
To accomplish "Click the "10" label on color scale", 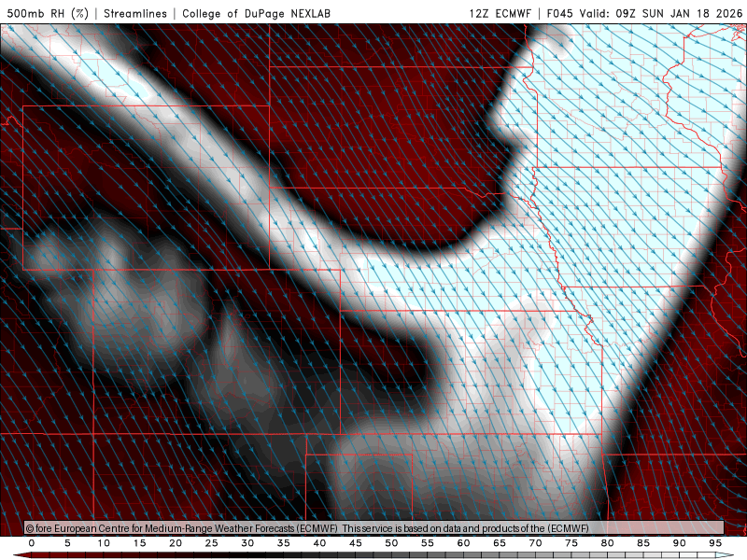I will (x=104, y=543).
